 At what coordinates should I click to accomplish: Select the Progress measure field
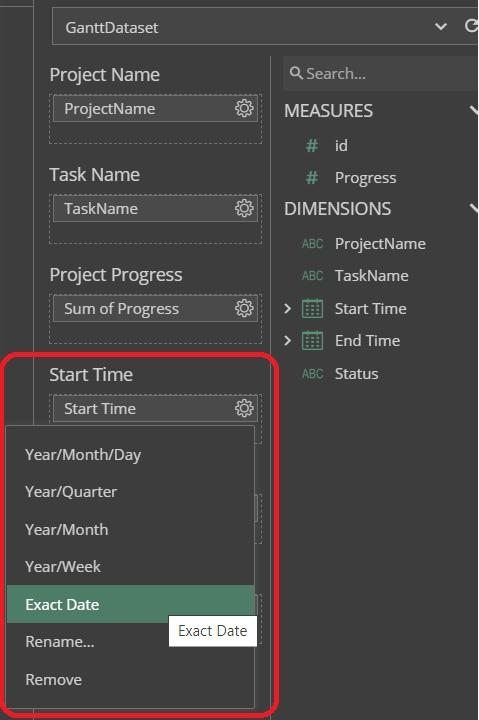[365, 178]
